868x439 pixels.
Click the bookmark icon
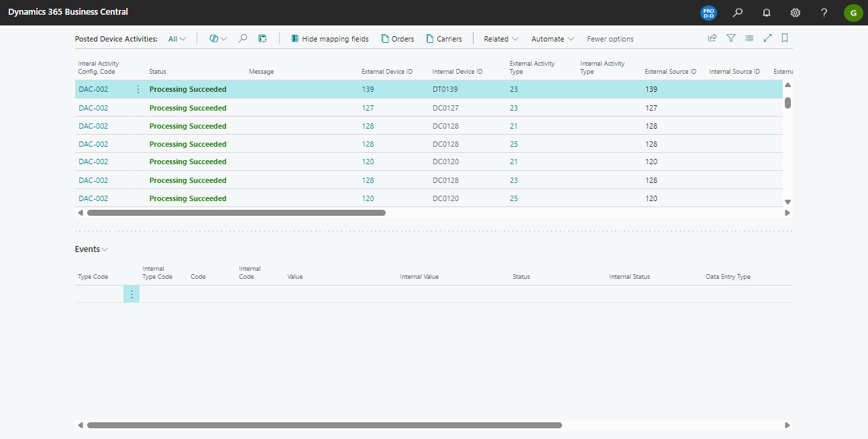click(785, 38)
